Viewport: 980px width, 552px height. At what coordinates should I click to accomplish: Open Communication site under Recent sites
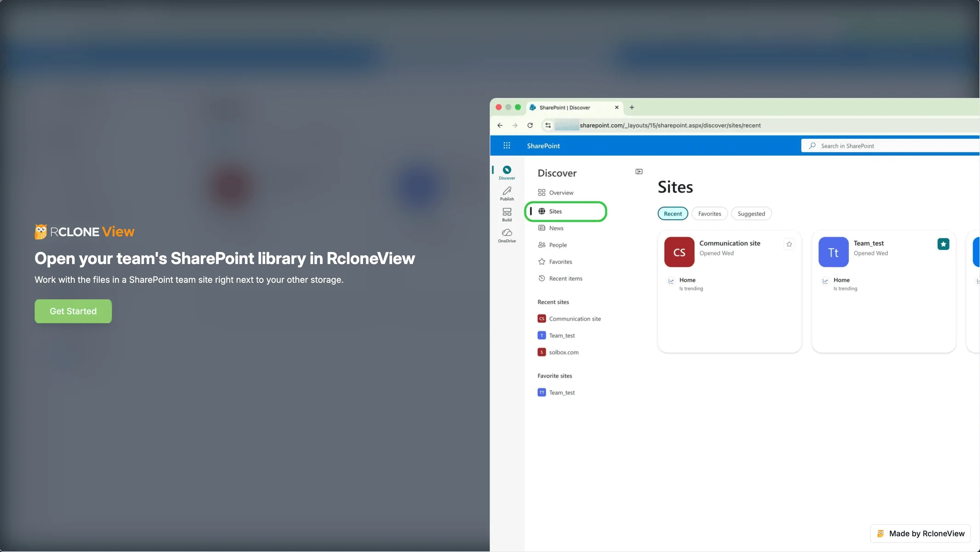(x=569, y=319)
